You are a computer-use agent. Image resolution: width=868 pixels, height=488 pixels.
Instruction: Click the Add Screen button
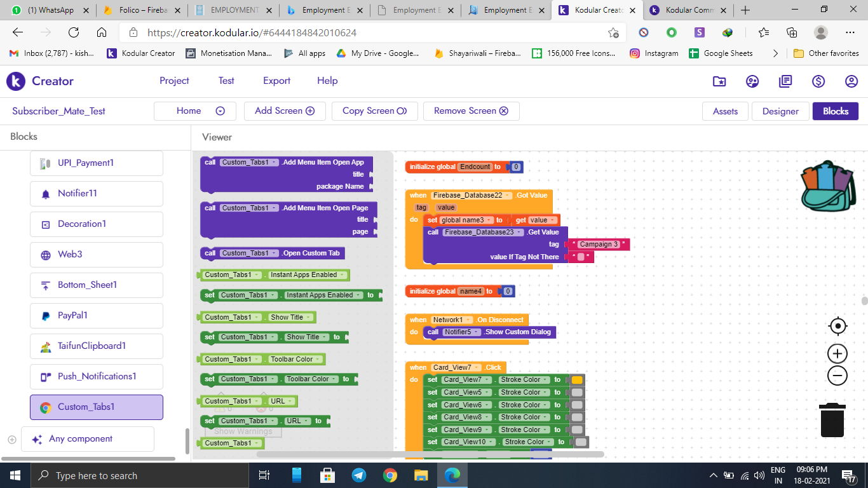pyautogui.click(x=284, y=111)
